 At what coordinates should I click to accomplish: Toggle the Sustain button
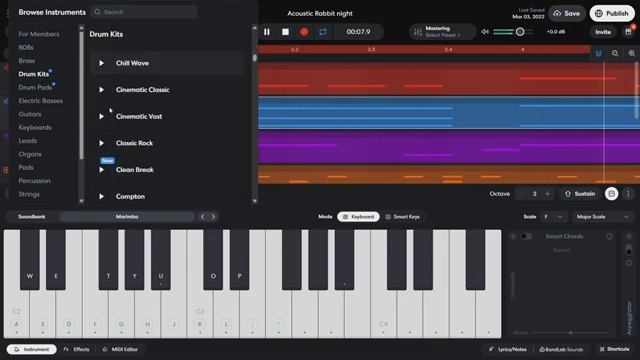pos(580,194)
